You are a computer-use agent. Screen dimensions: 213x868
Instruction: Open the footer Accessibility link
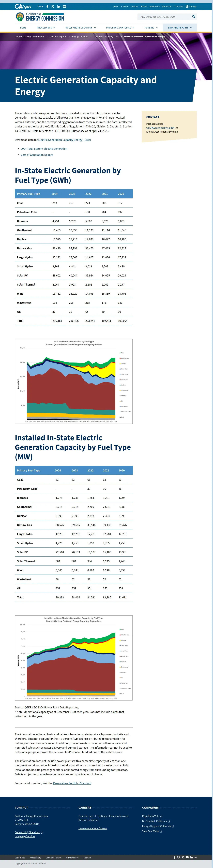click(35, 858)
